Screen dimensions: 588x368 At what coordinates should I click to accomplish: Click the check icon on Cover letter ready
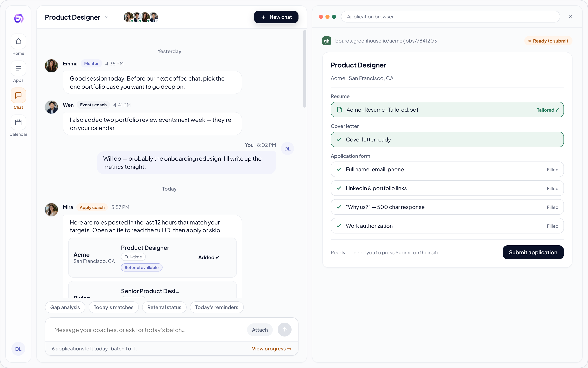[x=339, y=140]
